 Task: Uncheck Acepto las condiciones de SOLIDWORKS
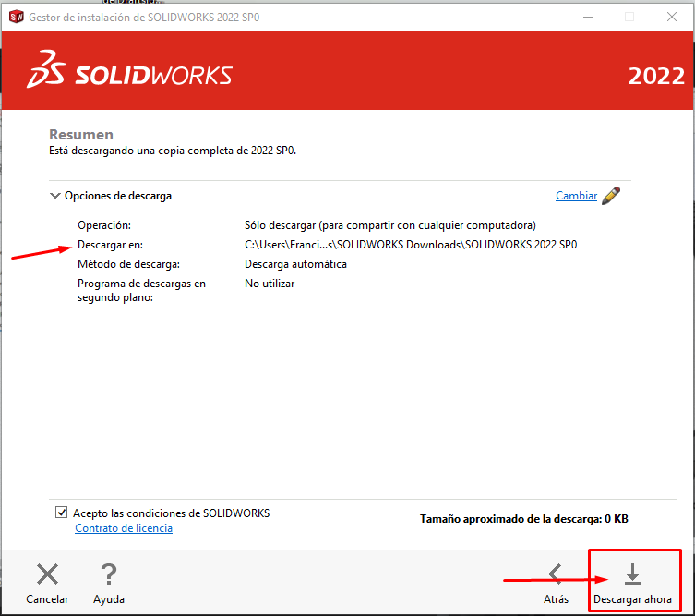[61, 513]
